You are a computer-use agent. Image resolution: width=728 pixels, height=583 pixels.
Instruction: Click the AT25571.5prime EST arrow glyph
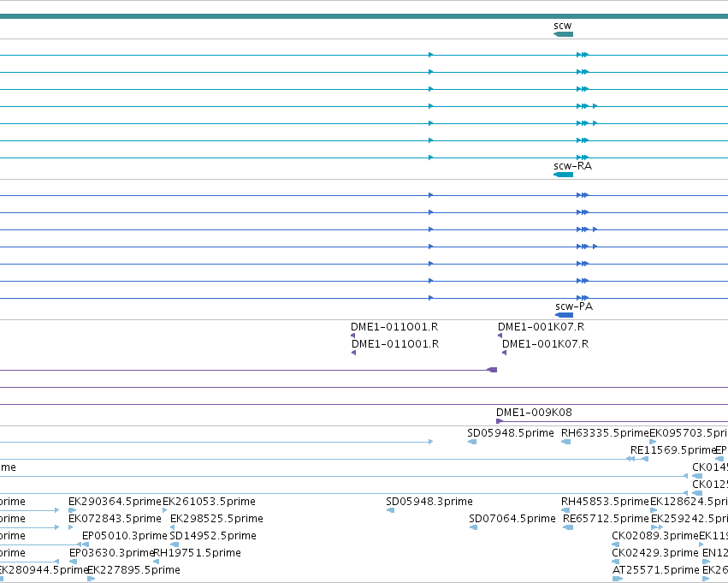618,579
